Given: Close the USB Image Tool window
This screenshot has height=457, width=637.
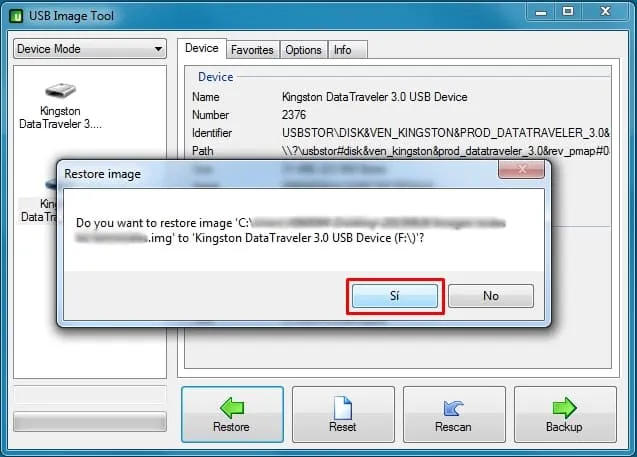Looking at the screenshot, I should pos(605,12).
